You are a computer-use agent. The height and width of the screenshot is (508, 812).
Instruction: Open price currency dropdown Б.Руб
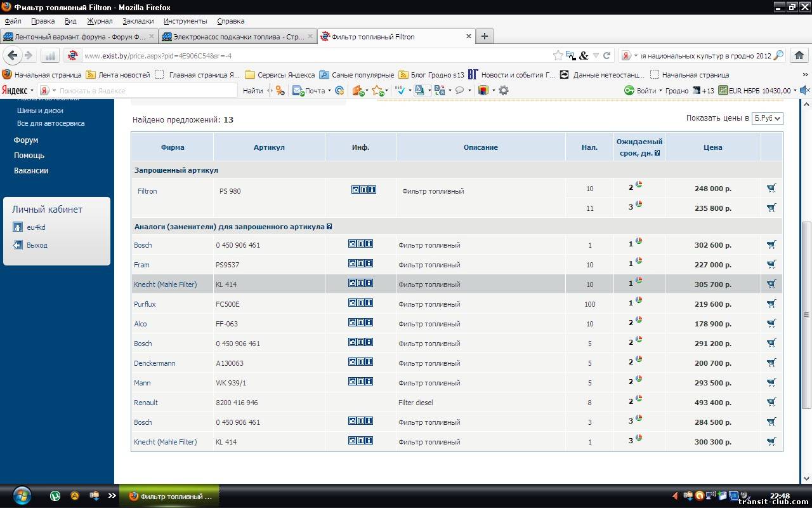point(768,119)
